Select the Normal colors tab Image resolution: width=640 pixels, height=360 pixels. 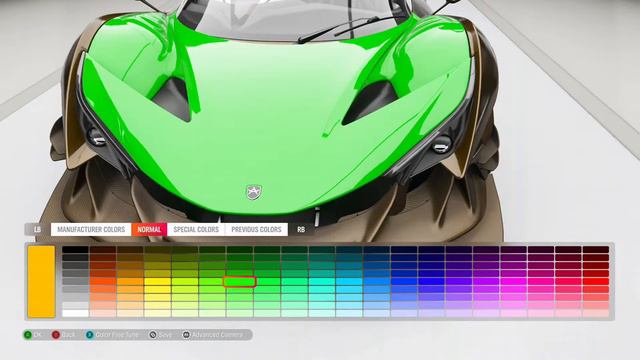[x=149, y=229]
